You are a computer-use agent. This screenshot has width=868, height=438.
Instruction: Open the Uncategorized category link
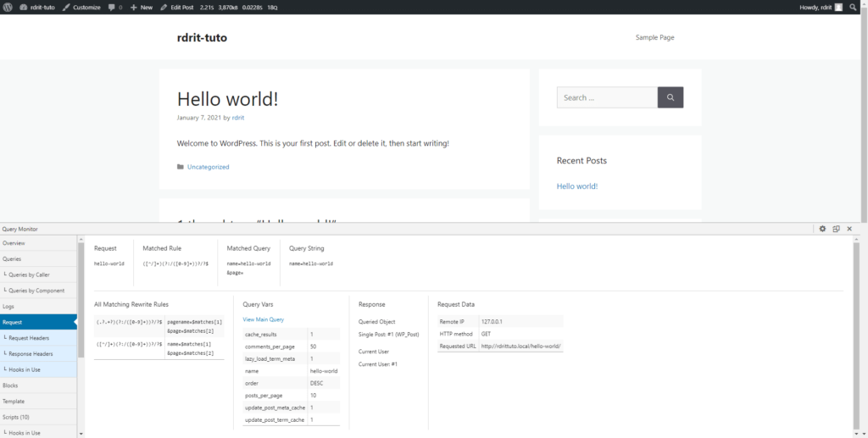[208, 167]
